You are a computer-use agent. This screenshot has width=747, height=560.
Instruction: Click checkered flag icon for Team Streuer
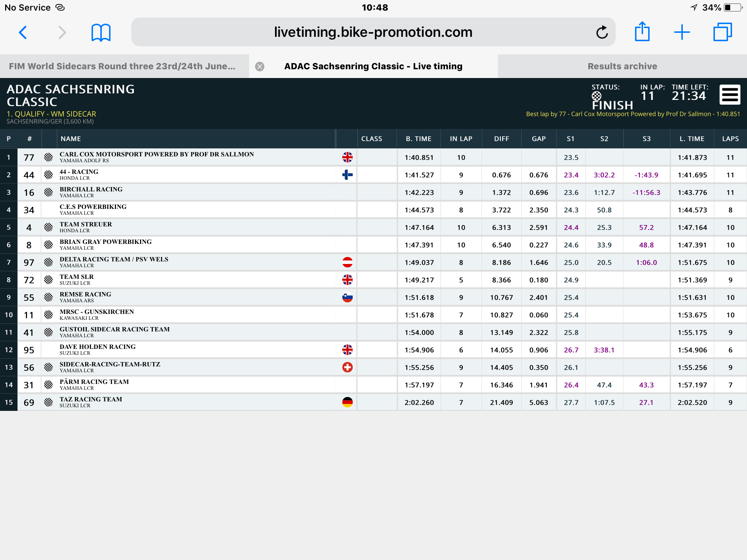point(49,227)
